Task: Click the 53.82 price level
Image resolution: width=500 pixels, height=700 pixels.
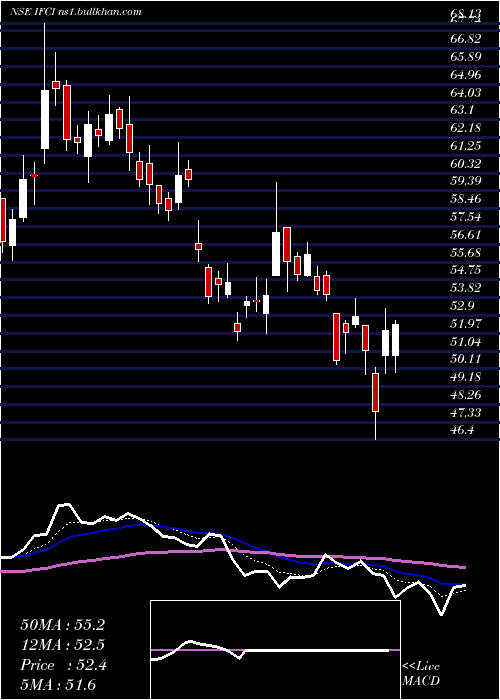Action: tap(466, 288)
